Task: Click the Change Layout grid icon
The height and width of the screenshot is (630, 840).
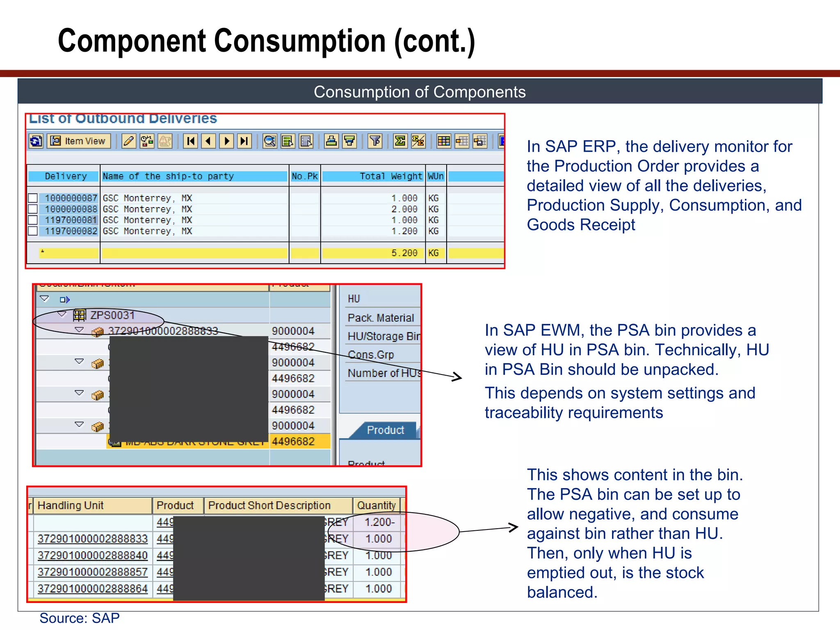Action: [x=462, y=142]
